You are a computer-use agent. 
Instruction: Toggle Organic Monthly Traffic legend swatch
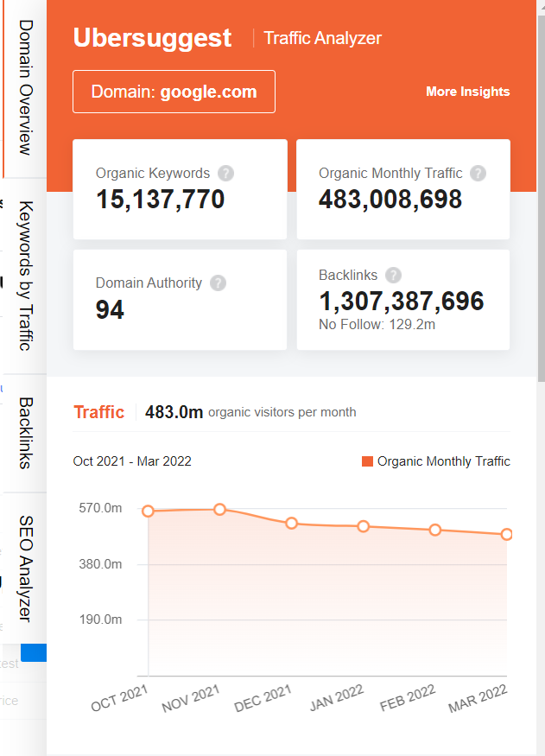click(367, 461)
